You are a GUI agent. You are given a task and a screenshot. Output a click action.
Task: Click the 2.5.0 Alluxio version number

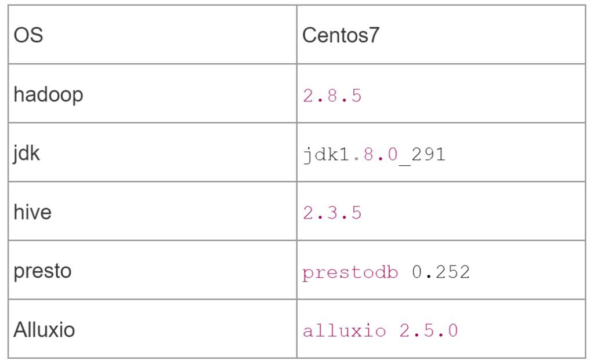click(x=429, y=331)
